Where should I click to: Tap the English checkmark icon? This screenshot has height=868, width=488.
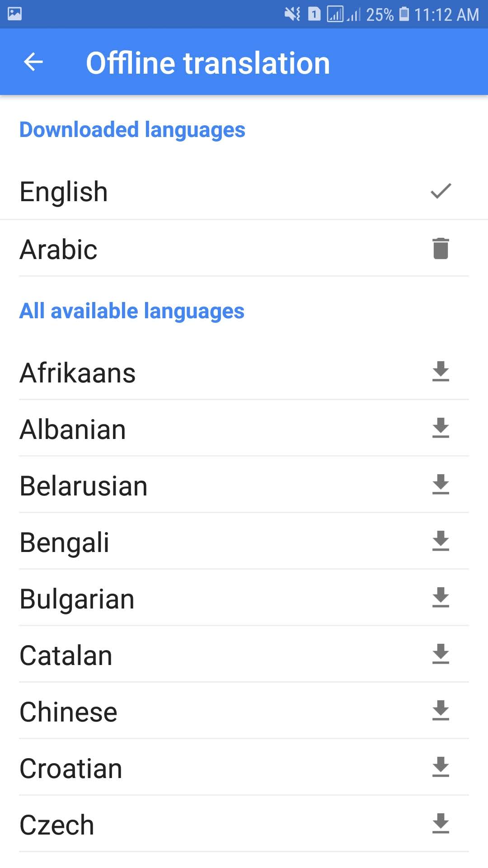coord(441,191)
